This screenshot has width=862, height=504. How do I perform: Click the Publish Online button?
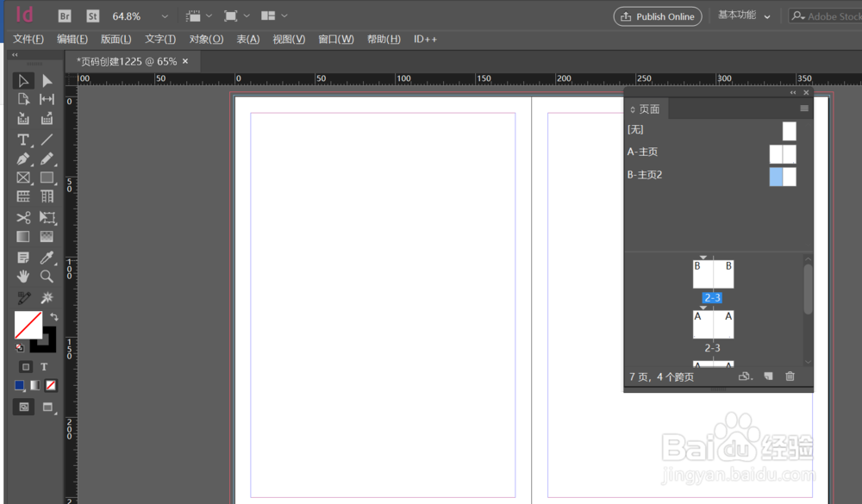658,16
